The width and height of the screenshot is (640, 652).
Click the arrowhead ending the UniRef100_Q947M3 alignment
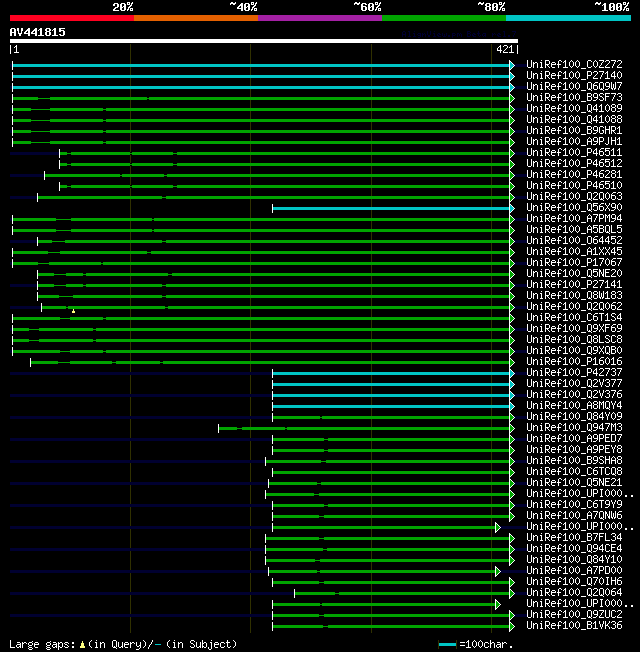click(x=512, y=428)
